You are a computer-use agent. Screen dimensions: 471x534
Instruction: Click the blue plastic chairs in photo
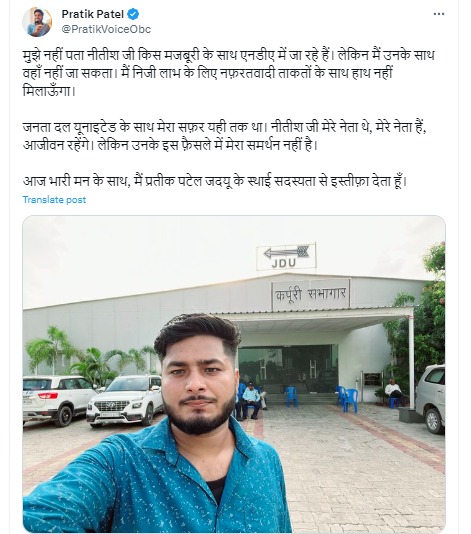(x=348, y=398)
